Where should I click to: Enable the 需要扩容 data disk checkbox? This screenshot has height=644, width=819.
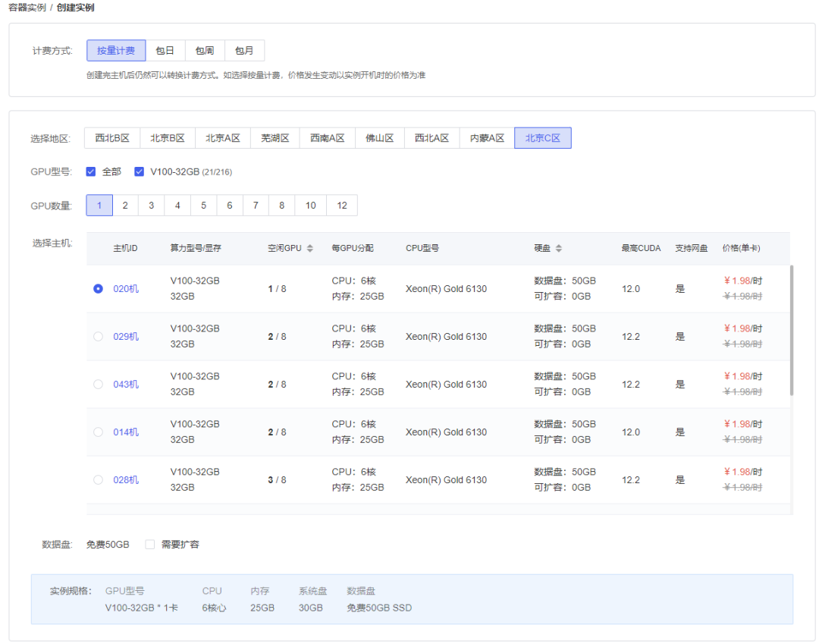(150, 544)
